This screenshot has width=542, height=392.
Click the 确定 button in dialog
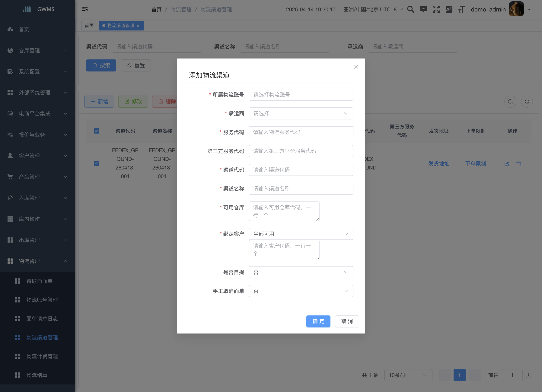pos(318,321)
